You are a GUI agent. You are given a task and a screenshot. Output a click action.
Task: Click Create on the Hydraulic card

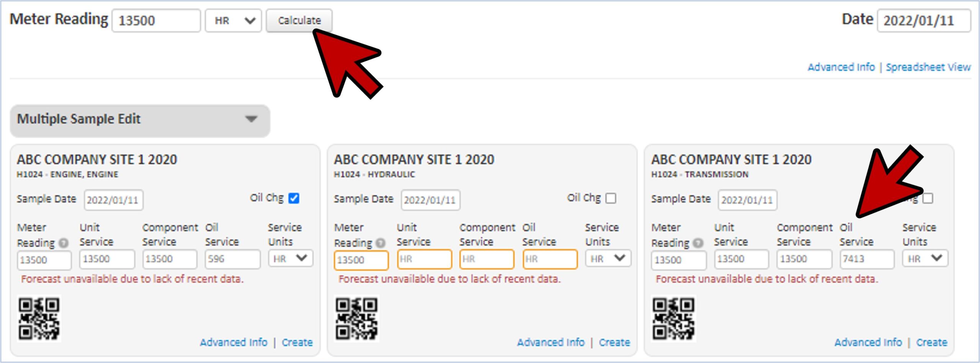pyautogui.click(x=614, y=342)
